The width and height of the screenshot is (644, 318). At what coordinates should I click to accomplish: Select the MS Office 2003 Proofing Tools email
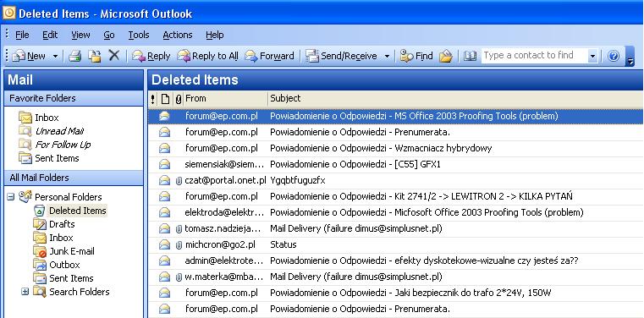click(x=396, y=116)
